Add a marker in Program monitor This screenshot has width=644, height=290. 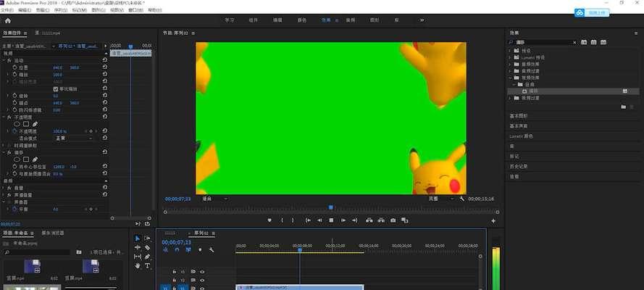pyautogui.click(x=269, y=220)
